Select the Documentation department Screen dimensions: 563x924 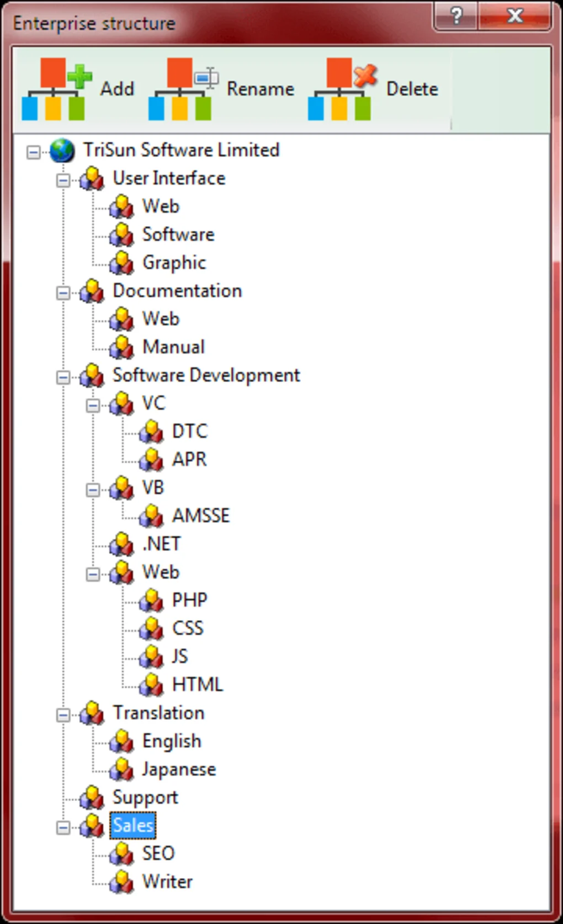(x=177, y=291)
